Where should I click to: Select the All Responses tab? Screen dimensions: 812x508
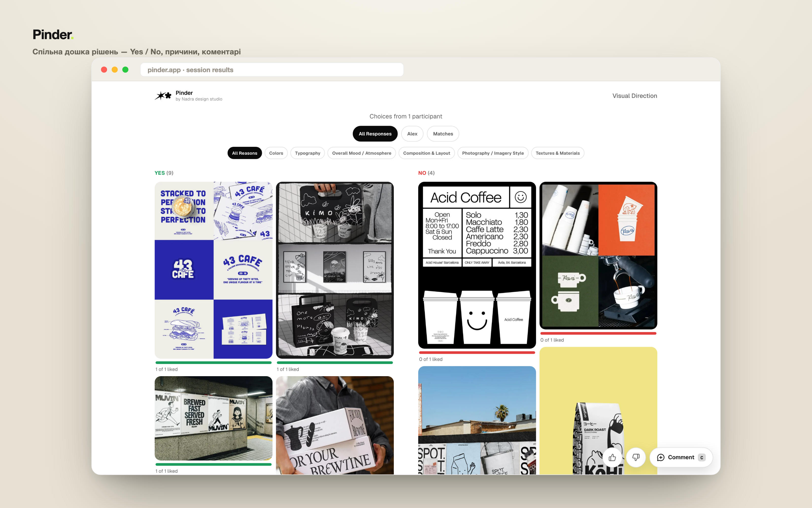tap(375, 134)
